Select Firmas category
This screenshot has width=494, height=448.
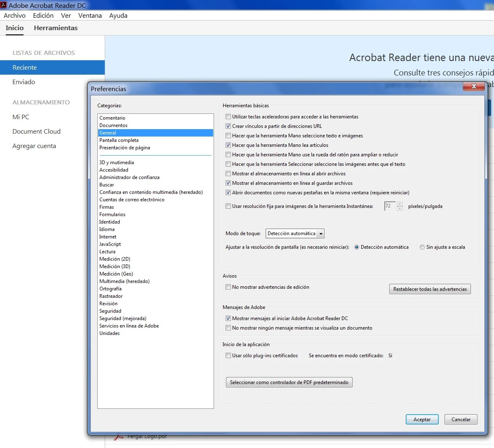pyautogui.click(x=155, y=207)
